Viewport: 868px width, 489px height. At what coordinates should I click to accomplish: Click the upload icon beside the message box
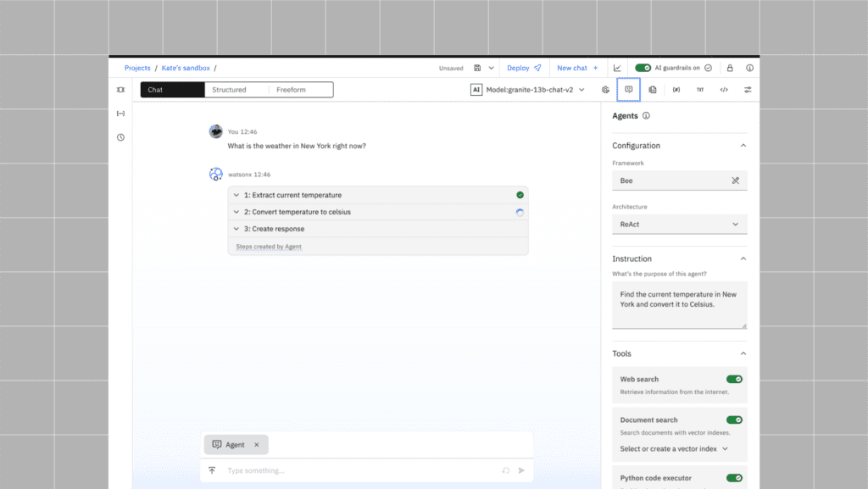212,470
